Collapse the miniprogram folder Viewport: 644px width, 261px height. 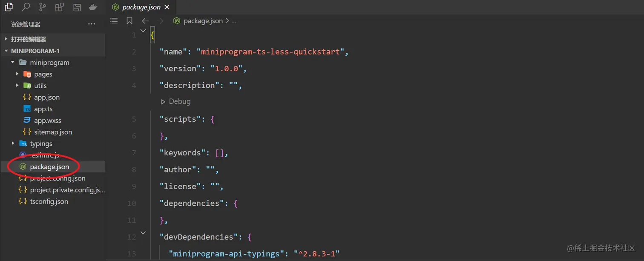point(52,62)
